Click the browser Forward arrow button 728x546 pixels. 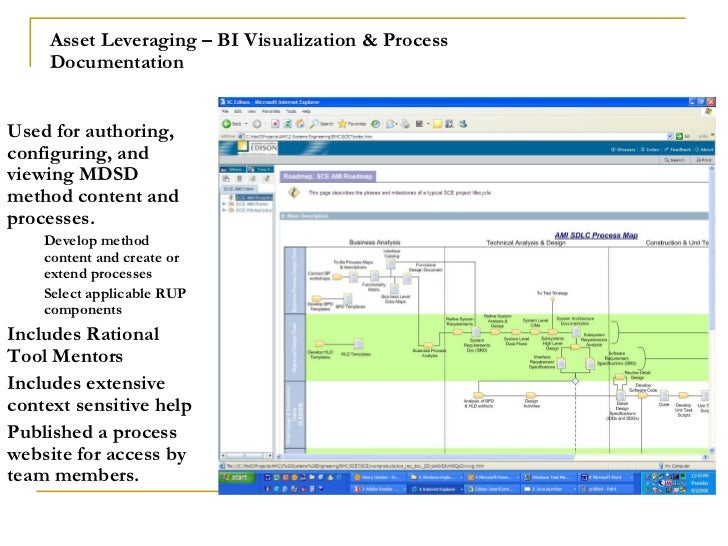point(257,124)
